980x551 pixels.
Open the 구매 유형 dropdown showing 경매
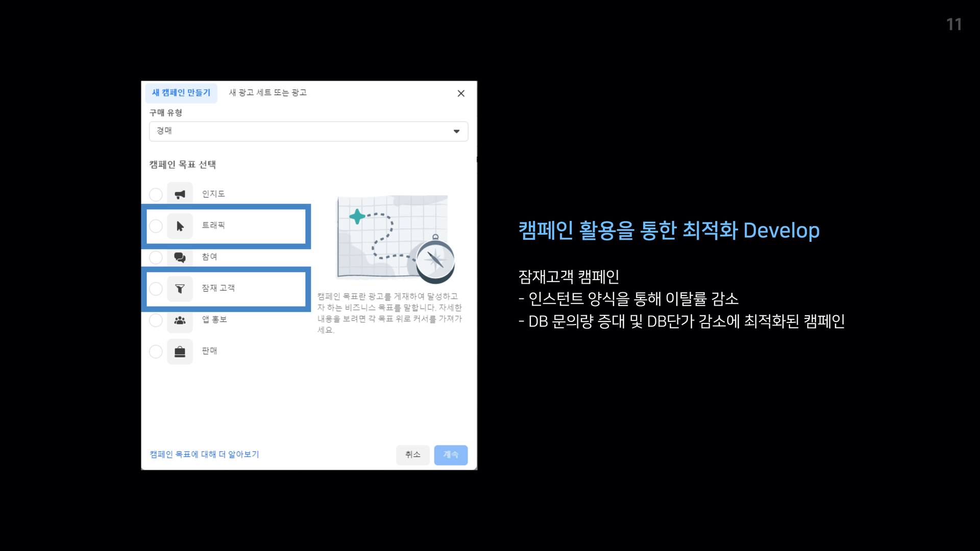(308, 131)
